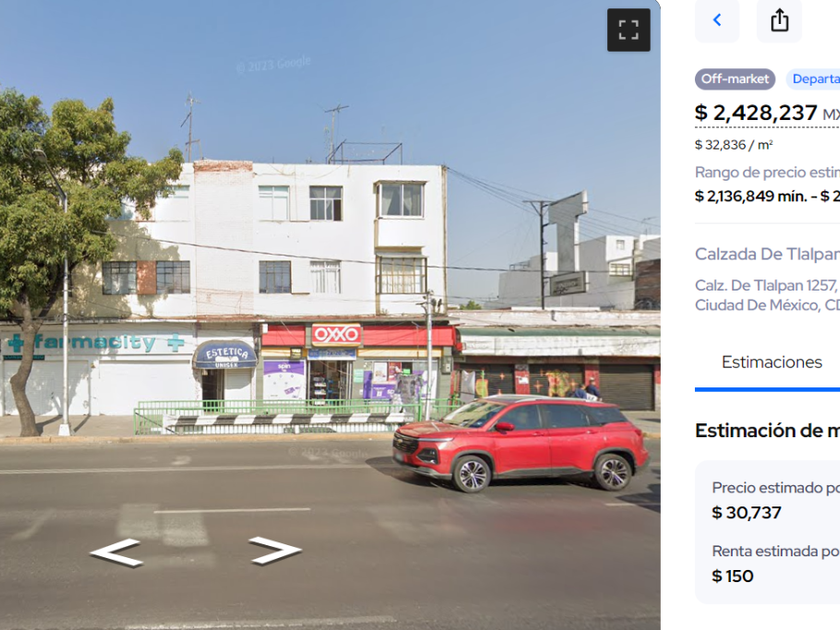Expand the street view to fullscreen

pyautogui.click(x=628, y=30)
